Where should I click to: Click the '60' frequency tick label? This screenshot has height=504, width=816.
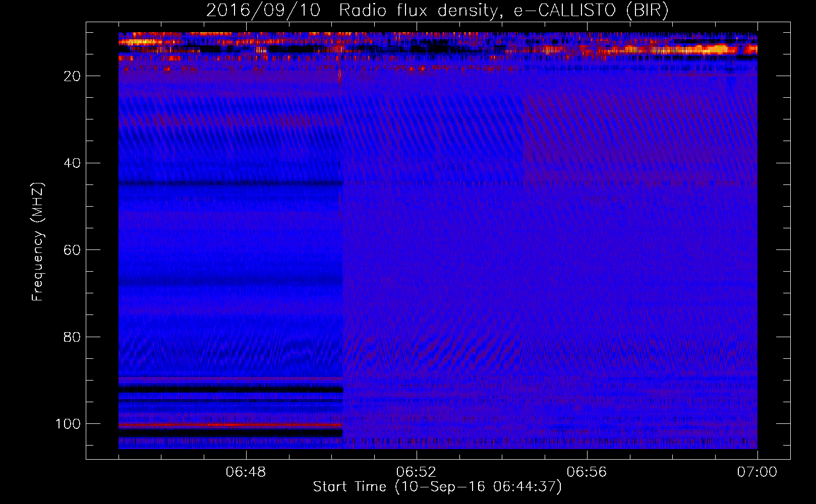(73, 250)
